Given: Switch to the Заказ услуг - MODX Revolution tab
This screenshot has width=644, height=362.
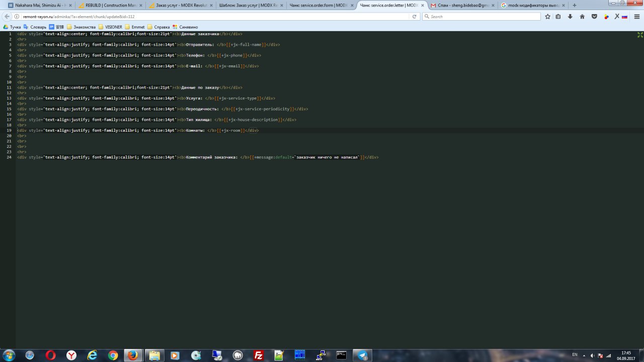Looking at the screenshot, I should (x=182, y=5).
